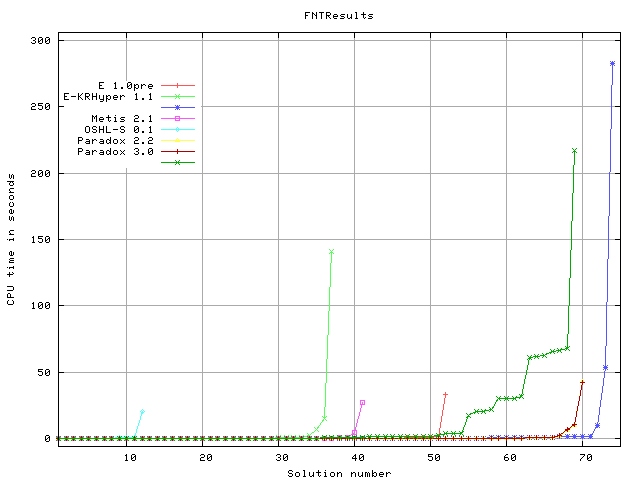The height and width of the screenshot is (480, 640).
Task: Click the y-axis tick label 300
Action: tap(40, 40)
